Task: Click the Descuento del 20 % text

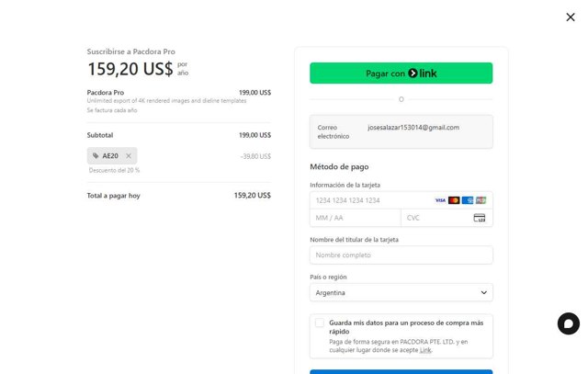Action: pyautogui.click(x=114, y=170)
